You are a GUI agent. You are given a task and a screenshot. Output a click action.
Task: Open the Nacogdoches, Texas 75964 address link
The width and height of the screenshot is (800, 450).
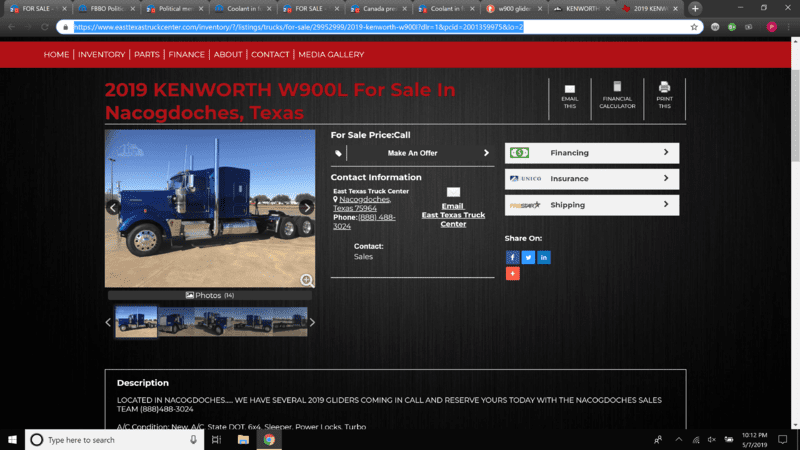pyautogui.click(x=362, y=204)
